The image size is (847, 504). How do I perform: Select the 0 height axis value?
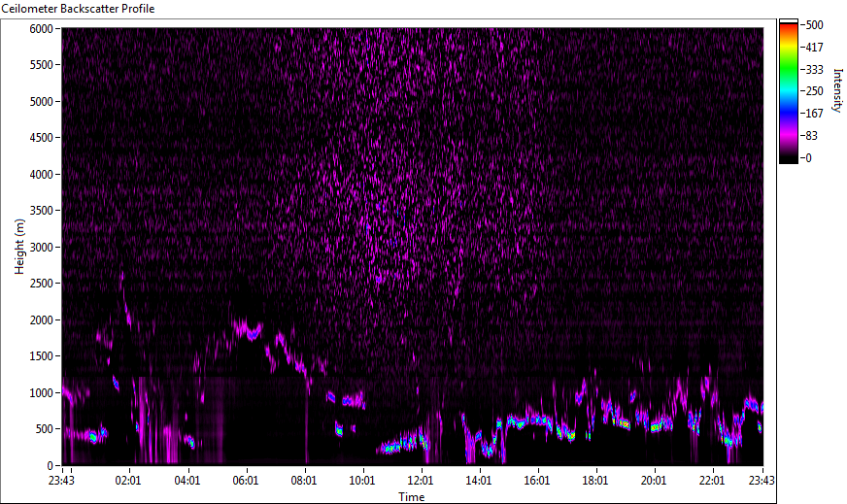[x=51, y=466]
